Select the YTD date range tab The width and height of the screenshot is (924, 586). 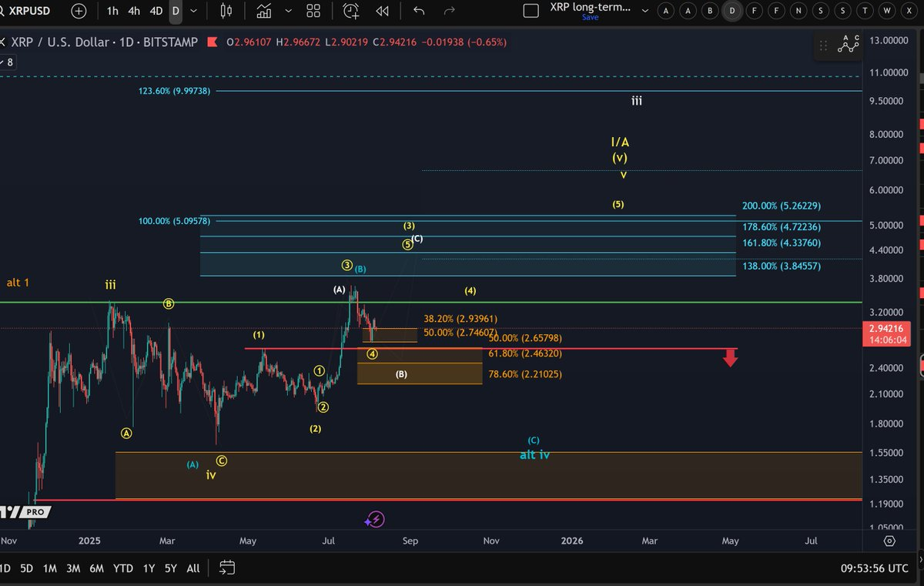(x=122, y=568)
